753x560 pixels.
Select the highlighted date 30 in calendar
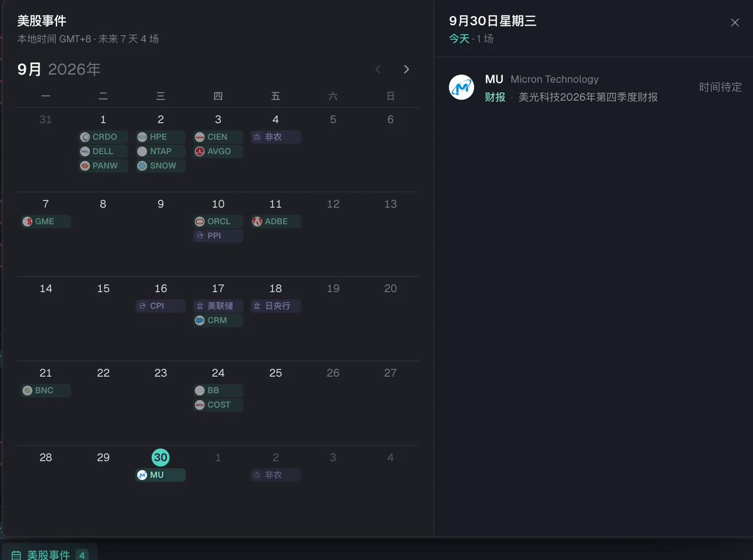click(x=161, y=457)
